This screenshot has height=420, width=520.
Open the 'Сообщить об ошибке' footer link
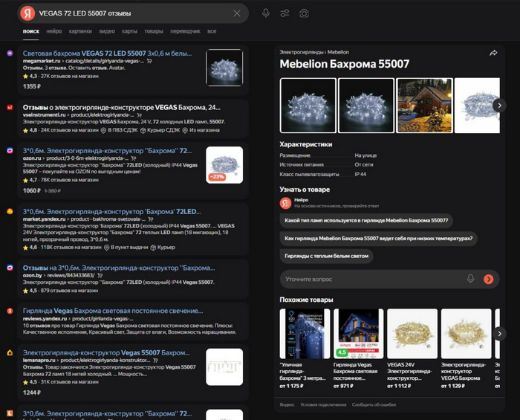[375, 404]
